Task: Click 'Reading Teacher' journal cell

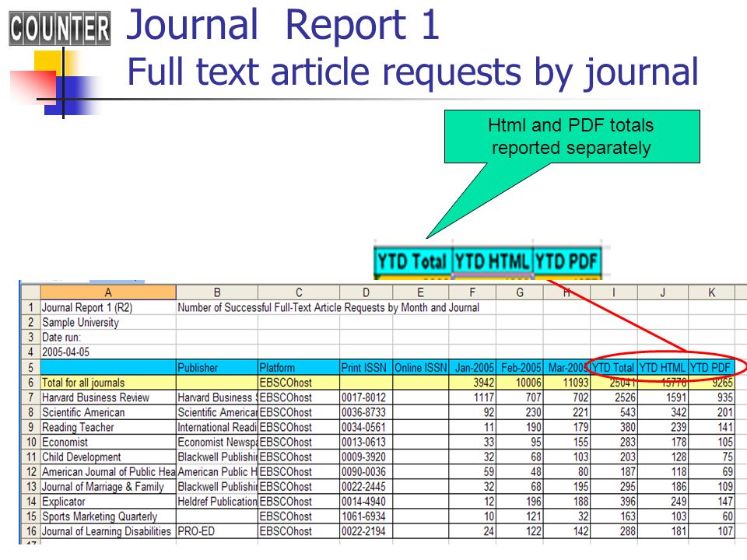Action: (x=108, y=427)
